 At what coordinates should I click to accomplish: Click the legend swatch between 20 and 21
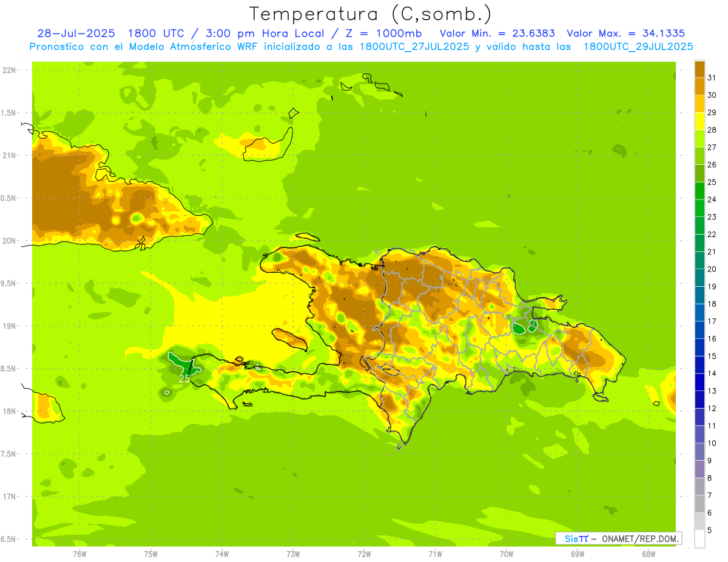click(x=699, y=261)
